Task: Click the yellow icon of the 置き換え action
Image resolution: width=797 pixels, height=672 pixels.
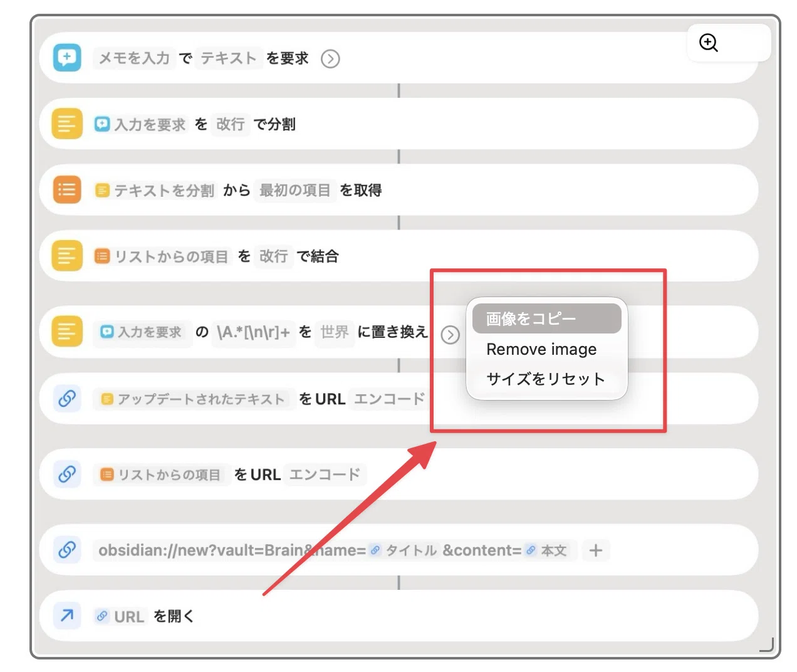Action: click(x=67, y=332)
